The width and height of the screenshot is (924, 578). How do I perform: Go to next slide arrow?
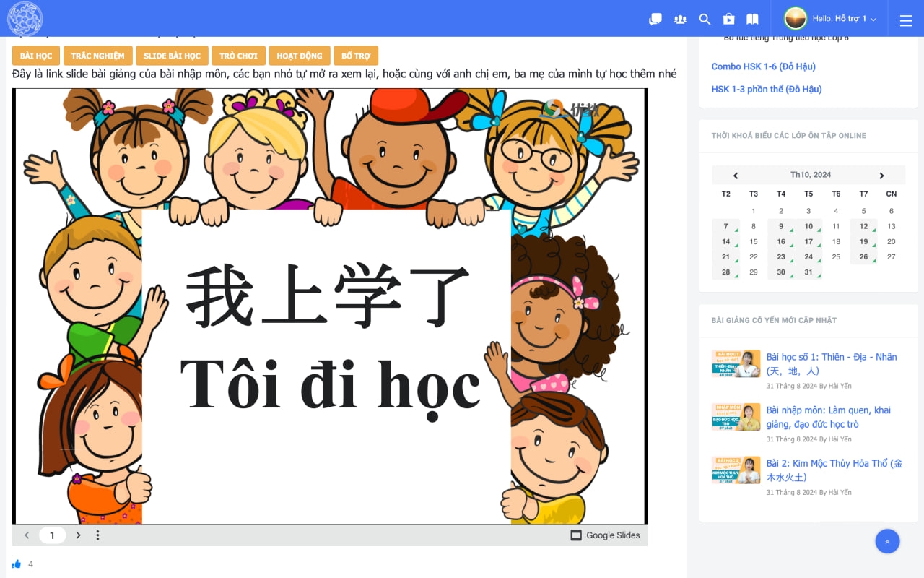(78, 535)
